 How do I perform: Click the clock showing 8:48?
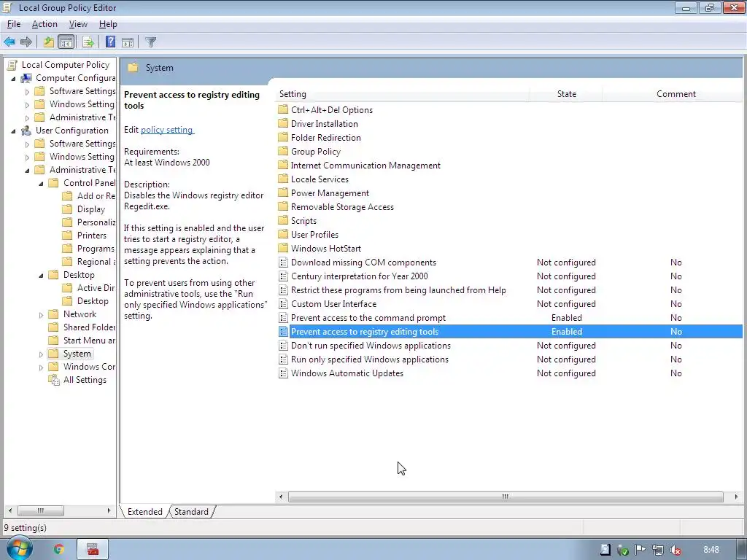(711, 550)
